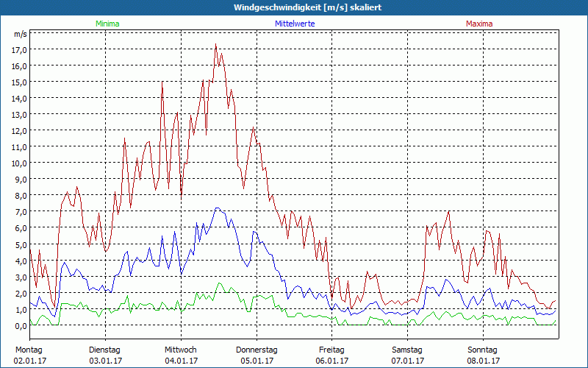588x368 pixels.
Task: Click the '6,0' y-axis value
Action: [21, 228]
